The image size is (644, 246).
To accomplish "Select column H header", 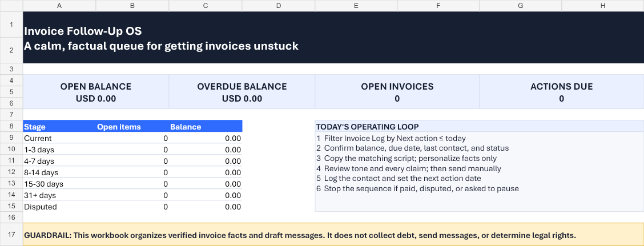I will (x=602, y=6).
